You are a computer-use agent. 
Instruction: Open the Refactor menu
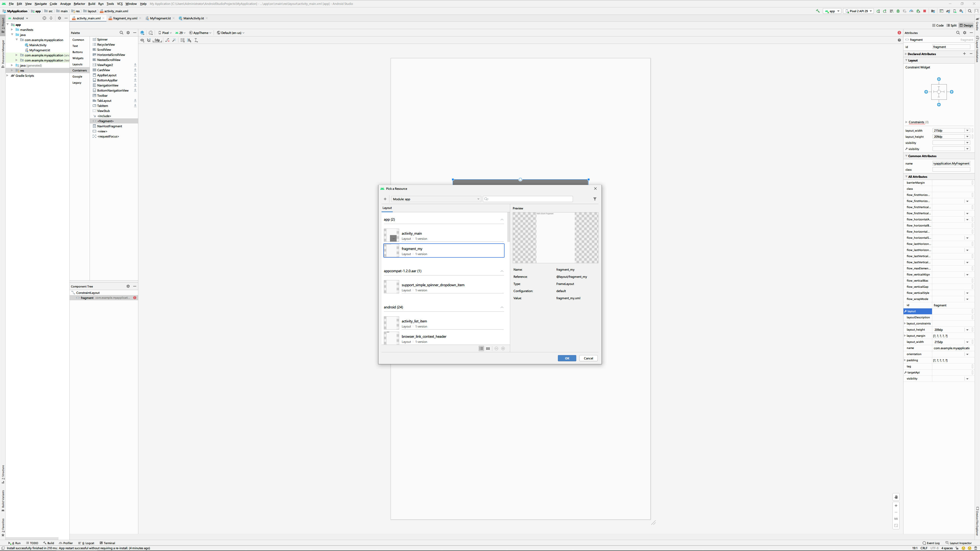click(79, 4)
